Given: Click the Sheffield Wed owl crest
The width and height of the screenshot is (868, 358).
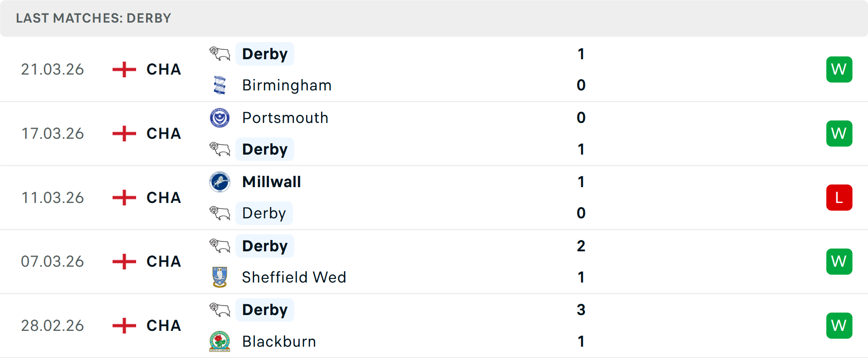Looking at the screenshot, I should coord(219,277).
